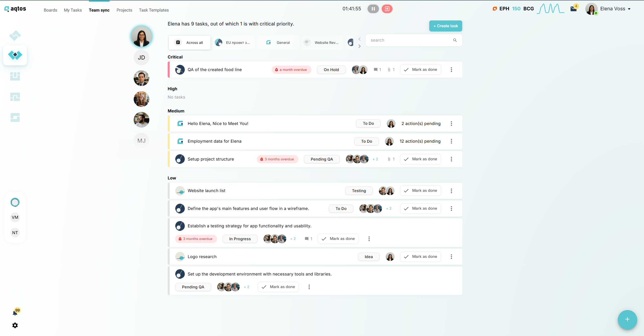
Task: Open more options for Define app's features task
Action: (451, 209)
